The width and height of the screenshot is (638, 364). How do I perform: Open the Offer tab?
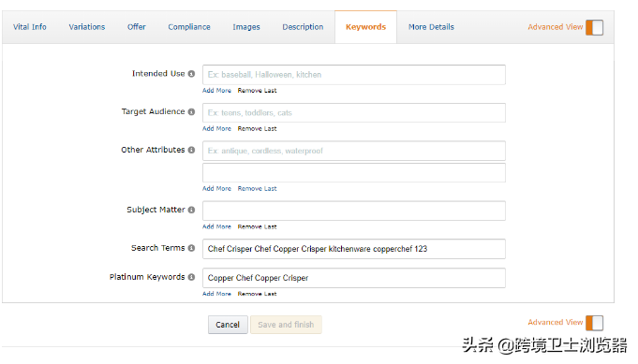pyautogui.click(x=136, y=27)
